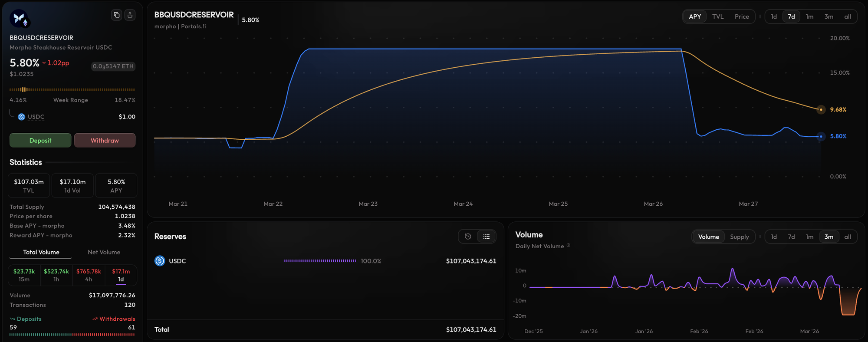The image size is (868, 342).
Task: Click the morpho | Portals.fi subtitle
Action: 180,26
